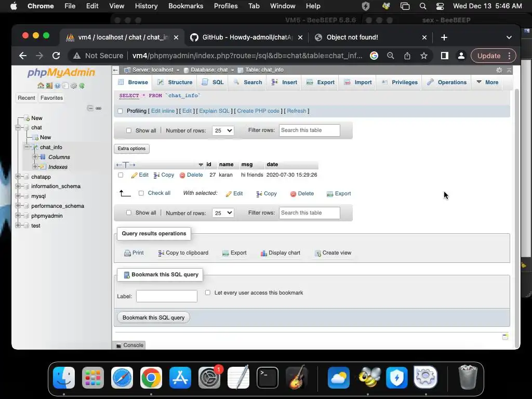Click the Create PHP code link
This screenshot has height=399, width=532.
coord(258,111)
